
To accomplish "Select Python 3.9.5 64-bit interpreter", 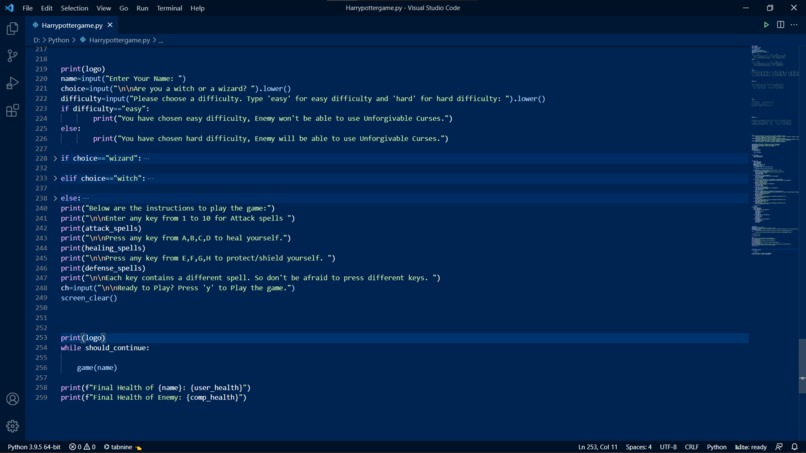I will pyautogui.click(x=34, y=447).
